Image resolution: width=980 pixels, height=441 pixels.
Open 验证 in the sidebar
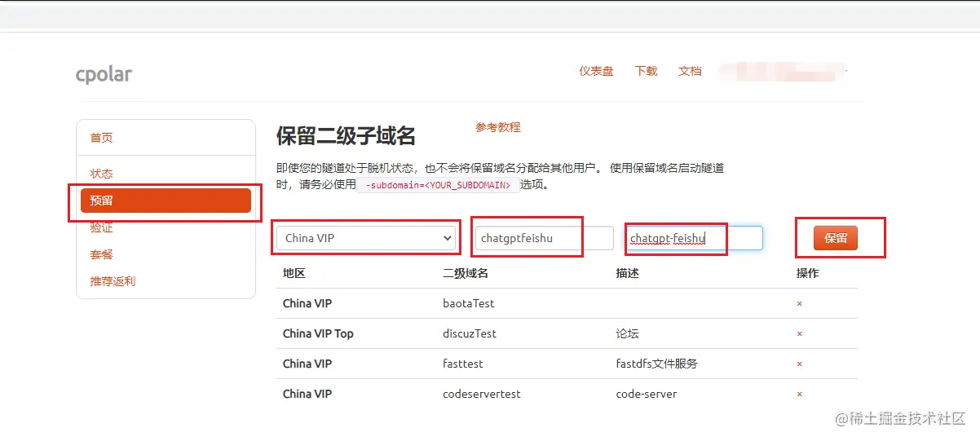pyautogui.click(x=101, y=227)
